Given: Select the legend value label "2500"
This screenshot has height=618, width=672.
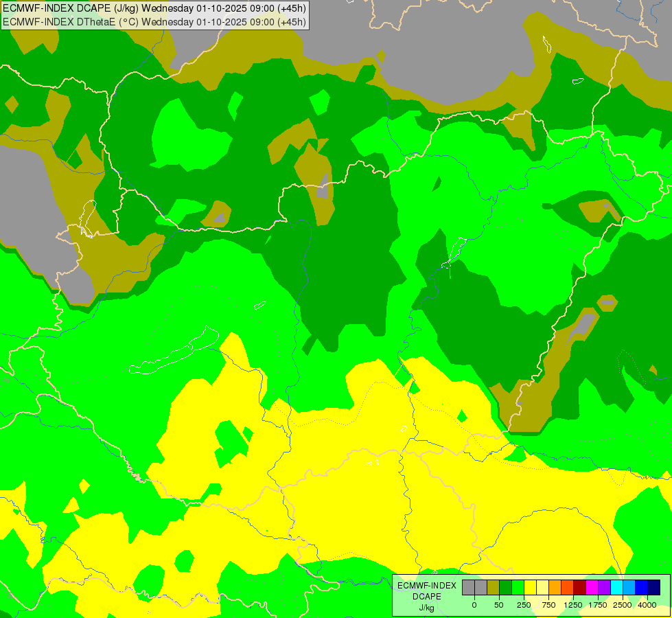Looking at the screenshot, I should point(623,605).
